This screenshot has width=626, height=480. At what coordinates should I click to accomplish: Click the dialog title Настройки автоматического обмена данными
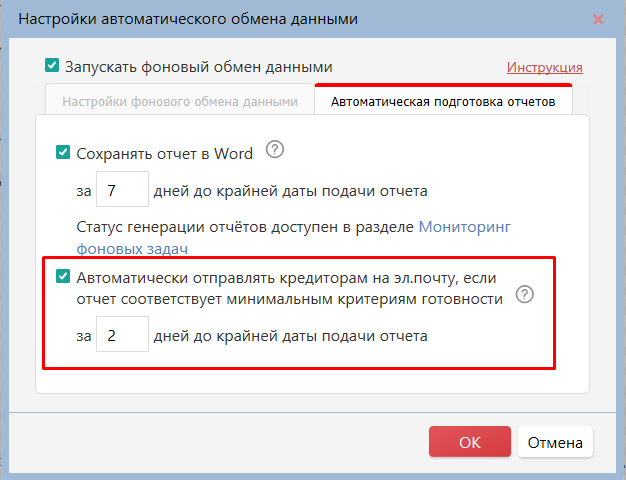pos(188,19)
